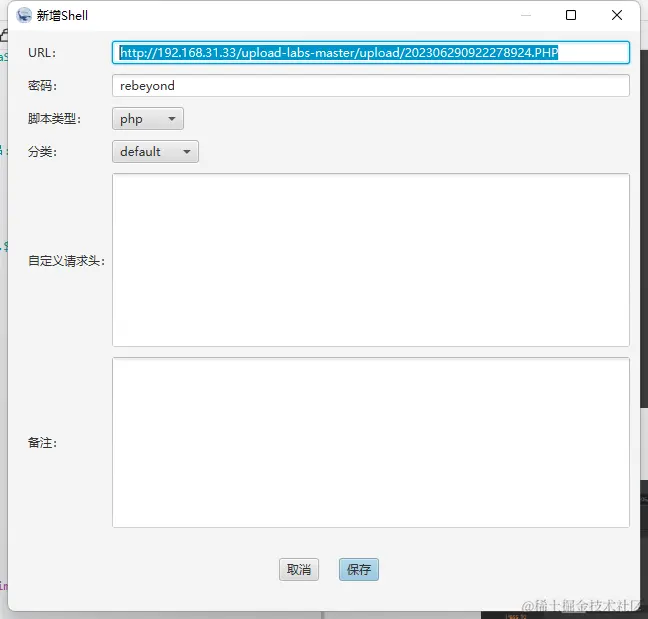This screenshot has width=648, height=619.
Task: Click the 取消 cancel button
Action: click(x=299, y=569)
